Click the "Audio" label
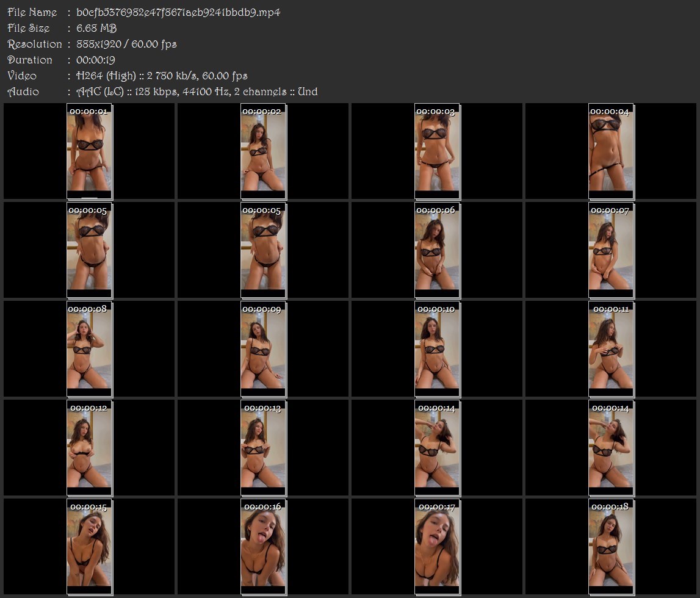Image resolution: width=700 pixels, height=598 pixels. point(23,92)
